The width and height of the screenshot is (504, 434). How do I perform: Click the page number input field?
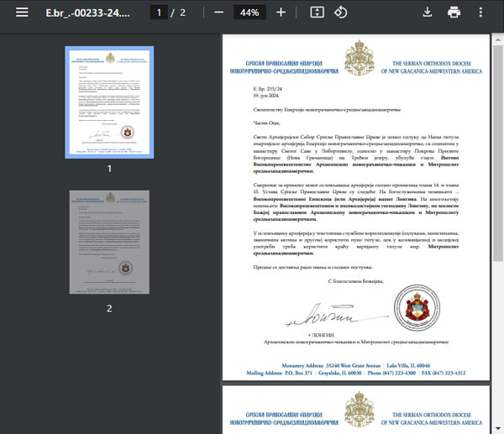pos(156,13)
